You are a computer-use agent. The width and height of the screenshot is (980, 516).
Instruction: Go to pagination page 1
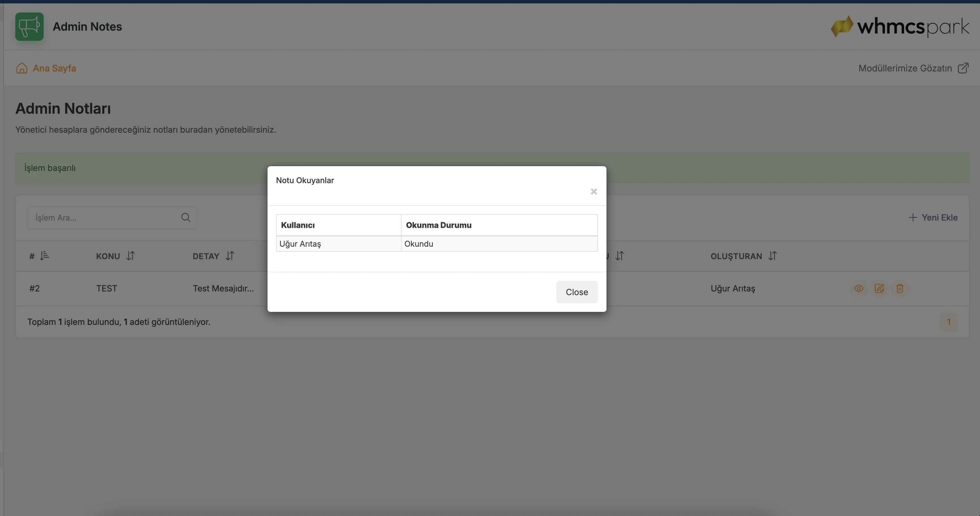click(949, 322)
